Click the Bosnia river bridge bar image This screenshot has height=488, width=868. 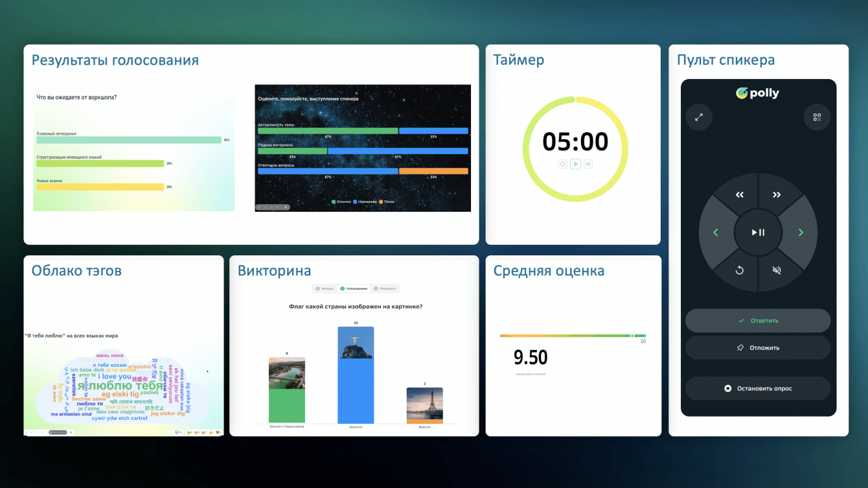click(287, 373)
